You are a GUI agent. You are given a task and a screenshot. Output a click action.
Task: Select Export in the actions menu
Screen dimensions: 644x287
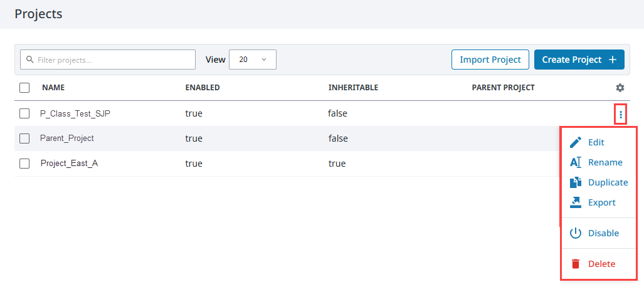(601, 202)
